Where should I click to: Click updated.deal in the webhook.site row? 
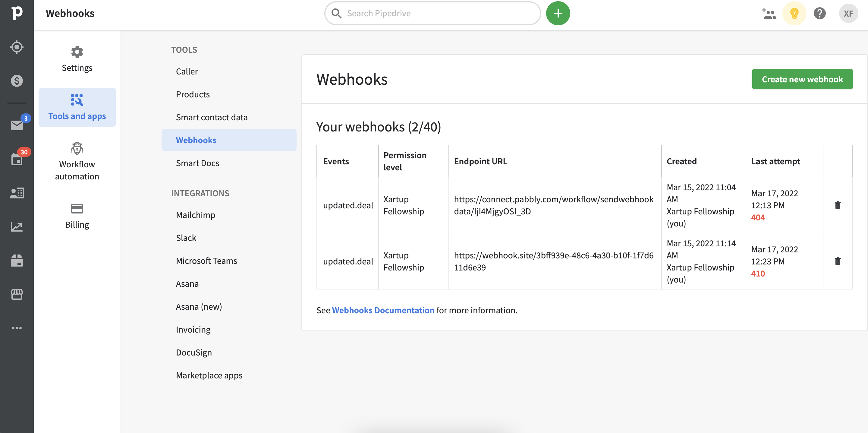click(348, 261)
